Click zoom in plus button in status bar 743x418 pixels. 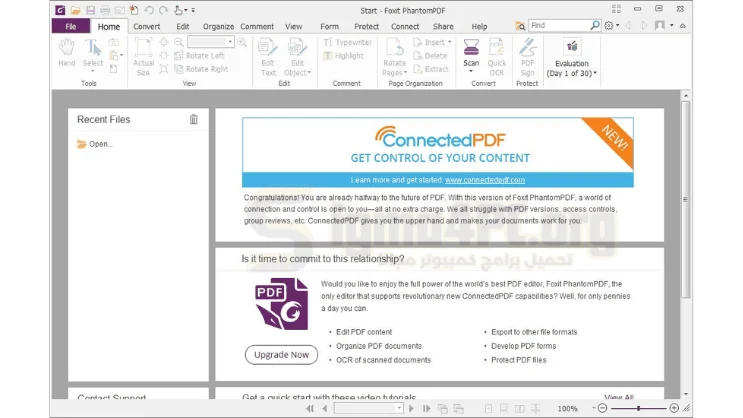[x=674, y=408]
